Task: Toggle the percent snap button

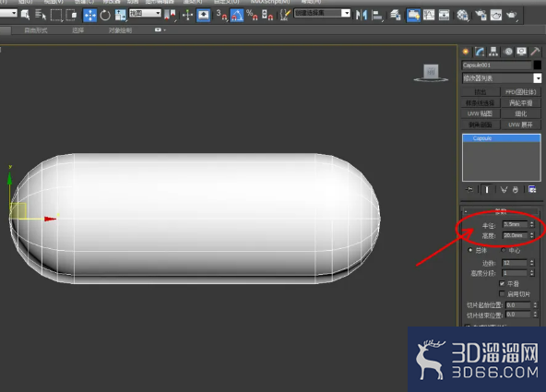Action: click(252, 15)
